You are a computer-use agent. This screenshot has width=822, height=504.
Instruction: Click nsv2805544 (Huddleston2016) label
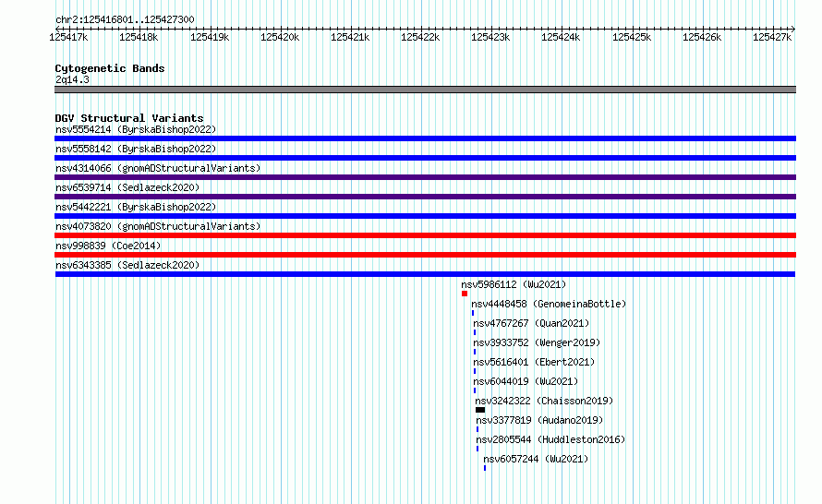coord(550,439)
